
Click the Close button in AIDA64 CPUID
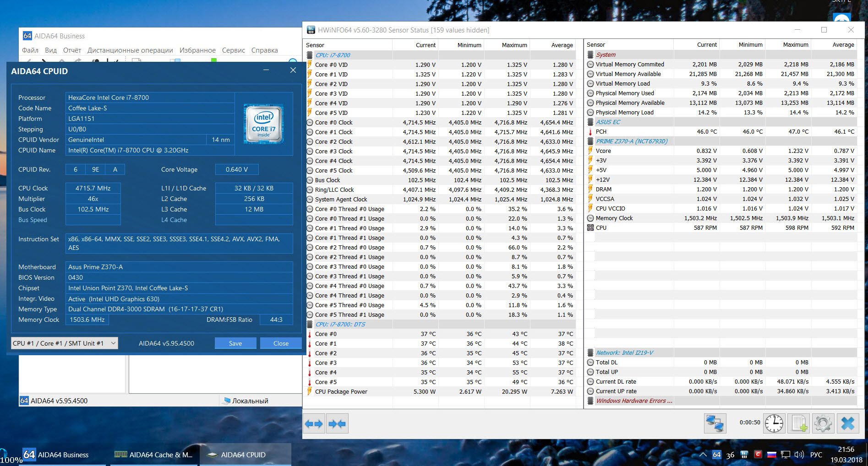pyautogui.click(x=281, y=343)
